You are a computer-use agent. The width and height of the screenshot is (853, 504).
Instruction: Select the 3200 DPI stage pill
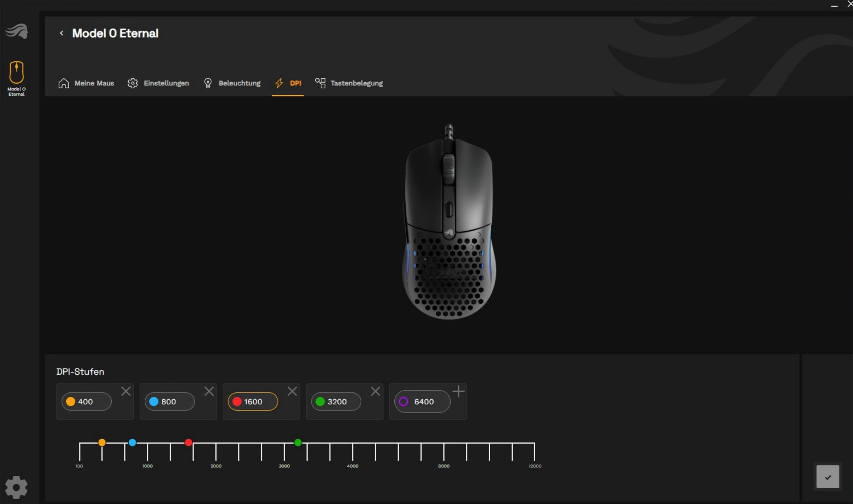(336, 402)
